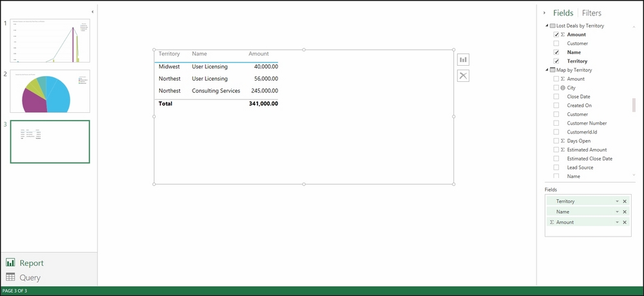This screenshot has width=644, height=296.
Task: Open the Name field dropdown arrow
Action: point(617,212)
